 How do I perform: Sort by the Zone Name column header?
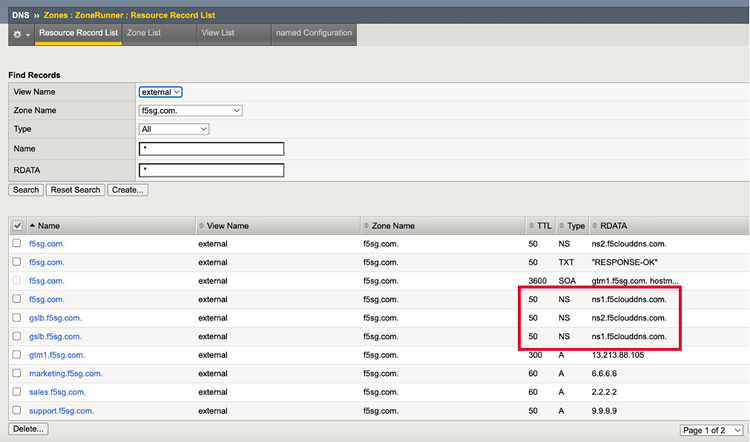pyautogui.click(x=392, y=226)
